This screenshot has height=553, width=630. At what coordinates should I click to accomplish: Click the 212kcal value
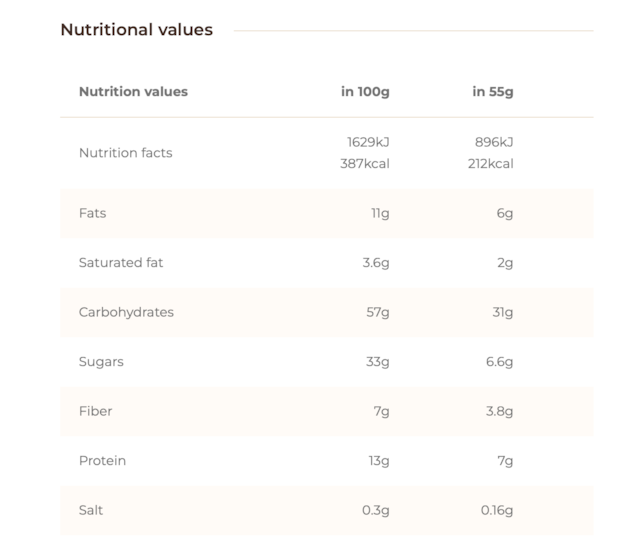coord(491,164)
